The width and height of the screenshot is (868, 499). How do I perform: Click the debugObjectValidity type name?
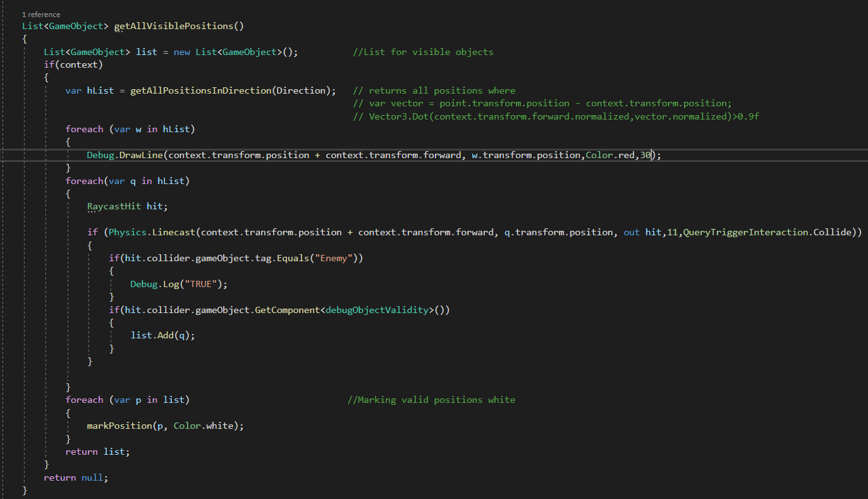coord(376,310)
